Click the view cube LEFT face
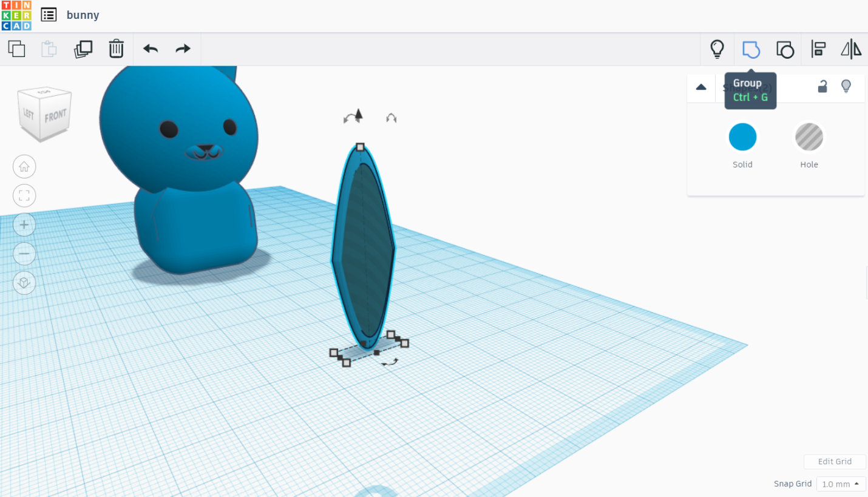The width and height of the screenshot is (868, 497). tap(29, 113)
